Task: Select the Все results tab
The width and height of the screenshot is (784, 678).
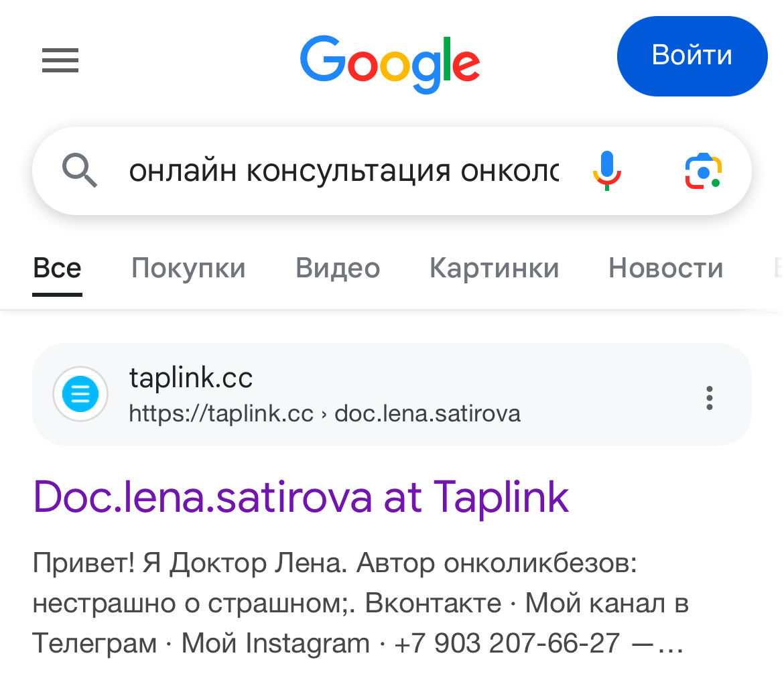Action: (57, 267)
